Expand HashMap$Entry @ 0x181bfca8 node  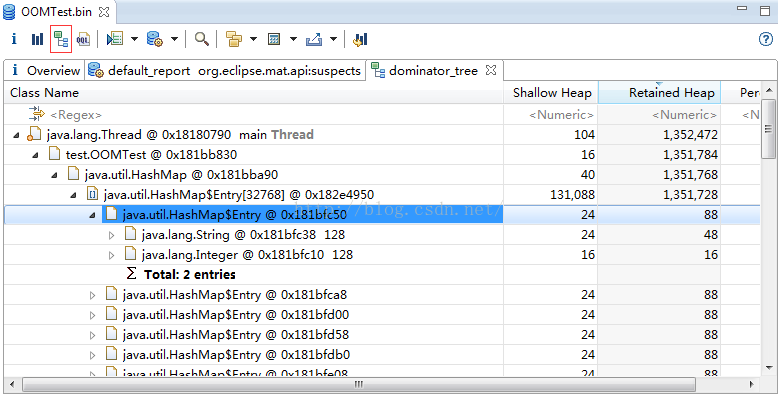(x=92, y=295)
